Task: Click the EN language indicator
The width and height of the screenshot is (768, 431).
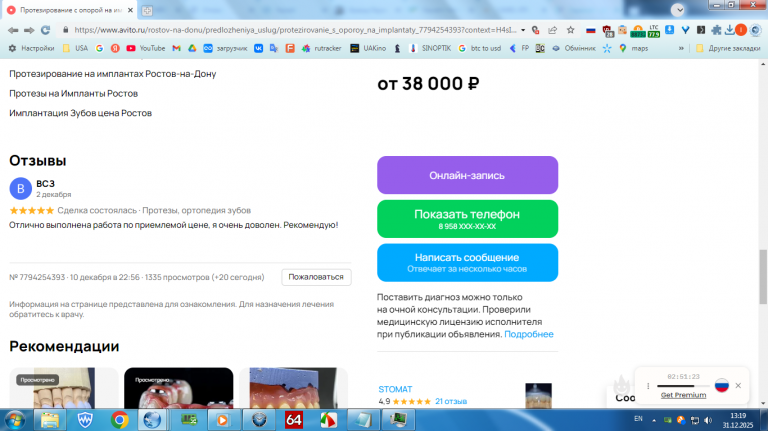Action: pos(638,419)
